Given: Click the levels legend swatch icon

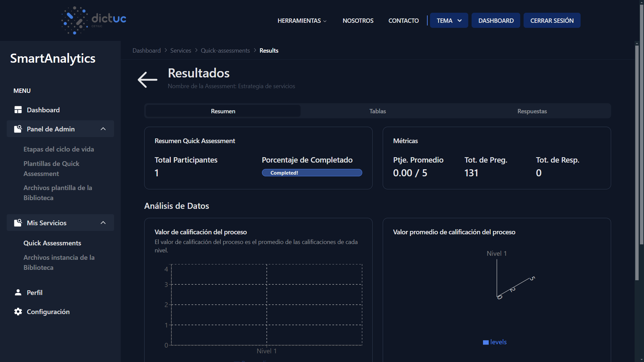Looking at the screenshot, I should (x=486, y=342).
